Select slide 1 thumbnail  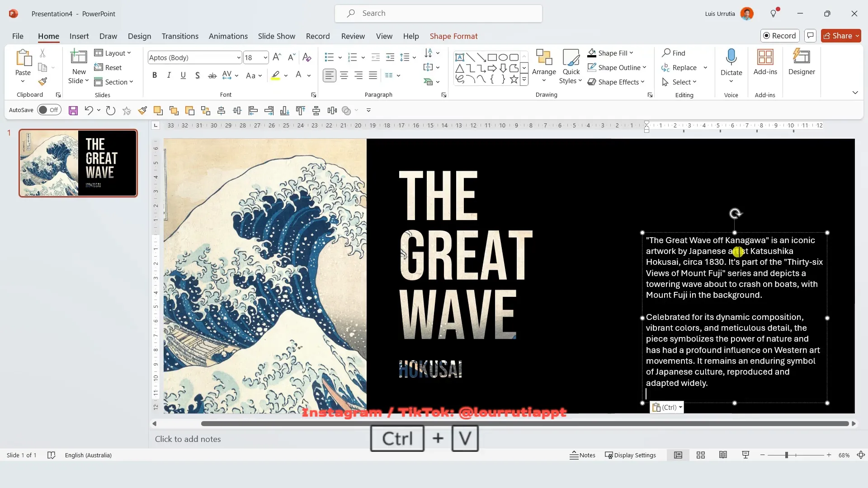(x=78, y=163)
